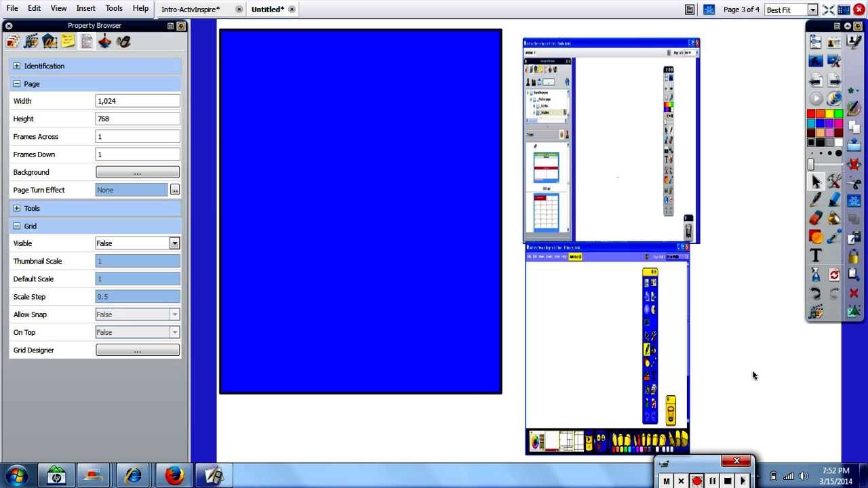Click the Redo arrow in toolbox
Image resolution: width=868 pixels, height=488 pixels.
(834, 293)
